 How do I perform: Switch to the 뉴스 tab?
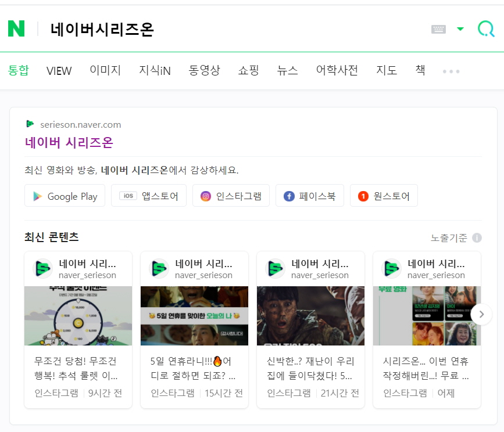coord(287,70)
